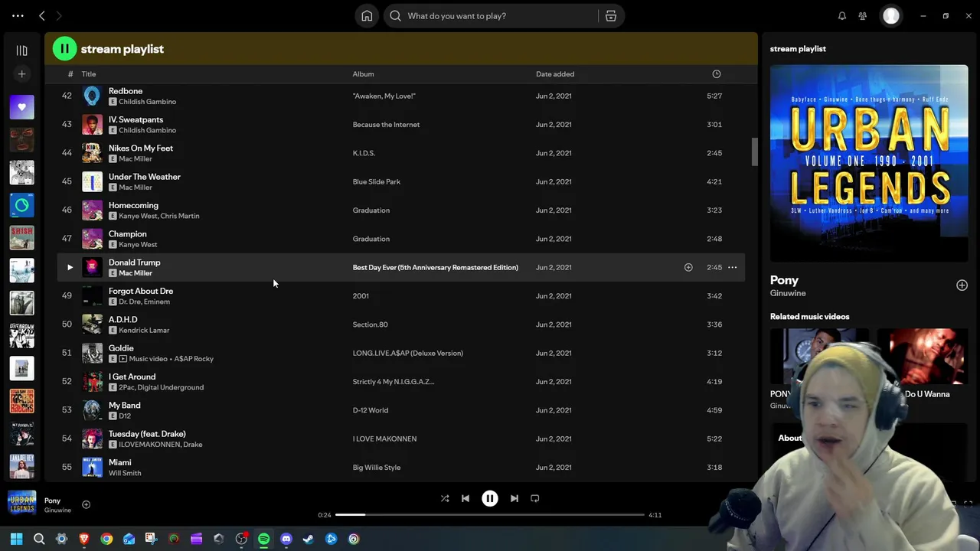Open Google Chrome from taskbar
Screen dimensions: 980x551
click(106, 539)
